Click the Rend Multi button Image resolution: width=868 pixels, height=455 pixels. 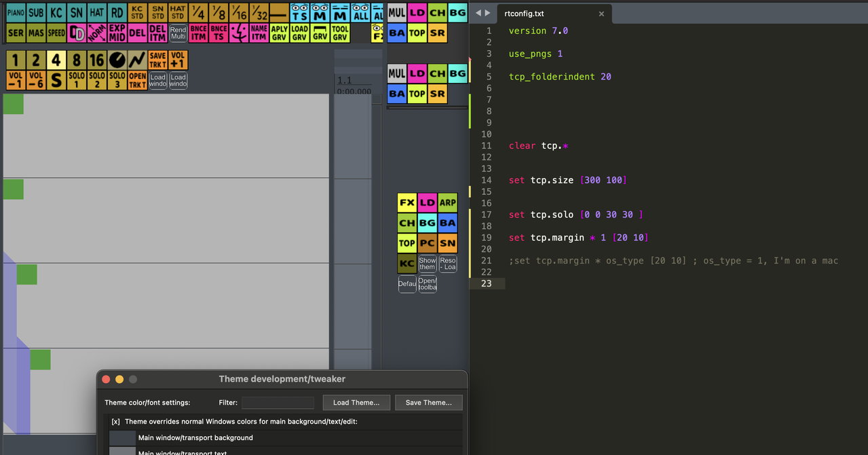(x=178, y=33)
